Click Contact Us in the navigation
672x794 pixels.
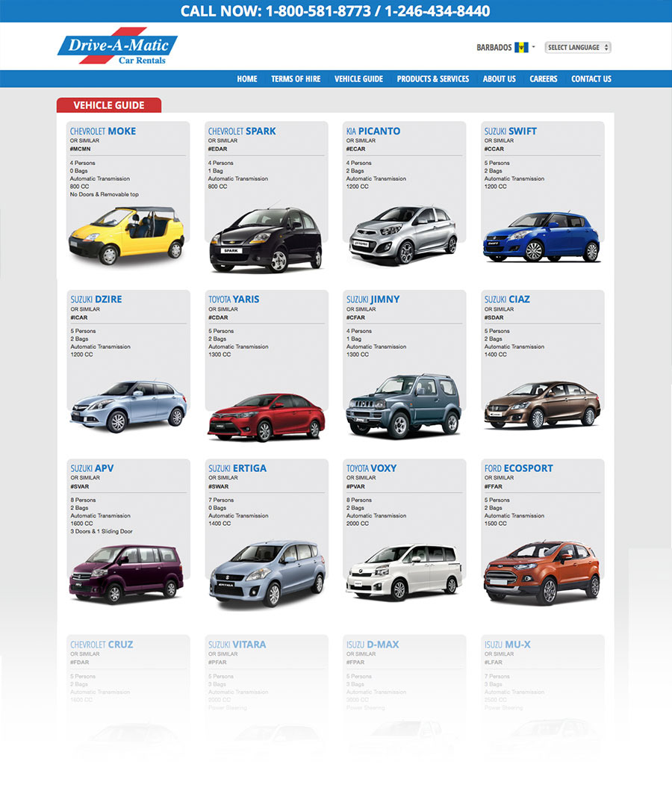[x=591, y=79]
